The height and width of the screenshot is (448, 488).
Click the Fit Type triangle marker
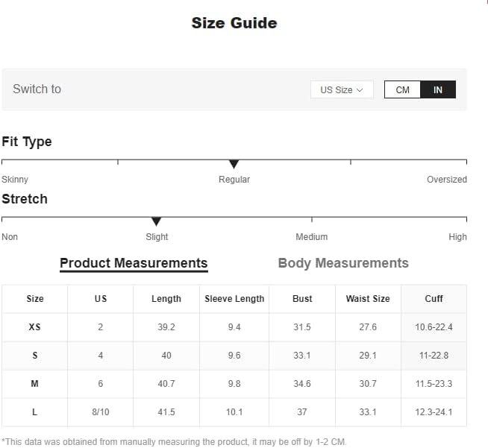pos(234,164)
